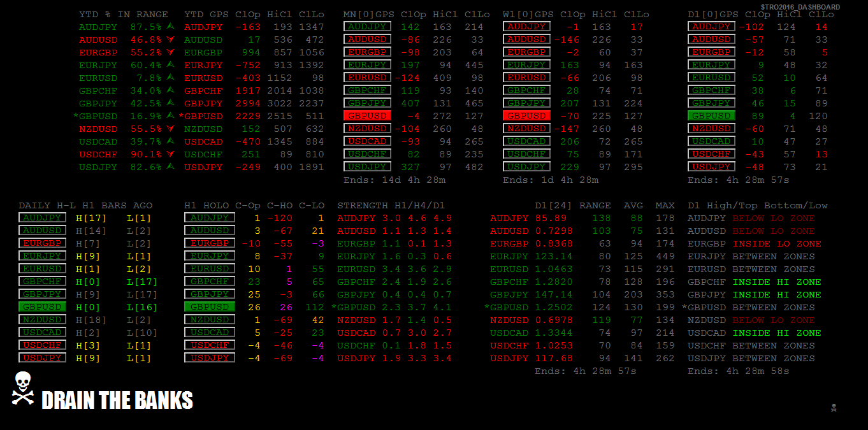This screenshot has width=868, height=430.
Task: Click the STRENGTH H1/H4/D1 header
Action: 391,205
